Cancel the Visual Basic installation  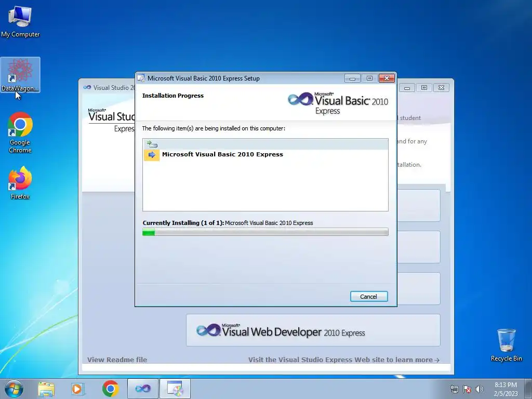click(369, 297)
